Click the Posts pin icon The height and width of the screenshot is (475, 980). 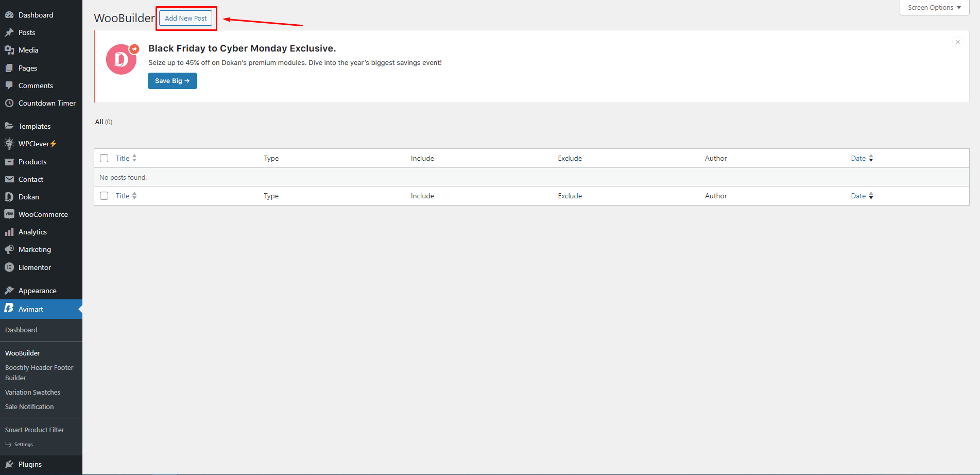click(9, 32)
